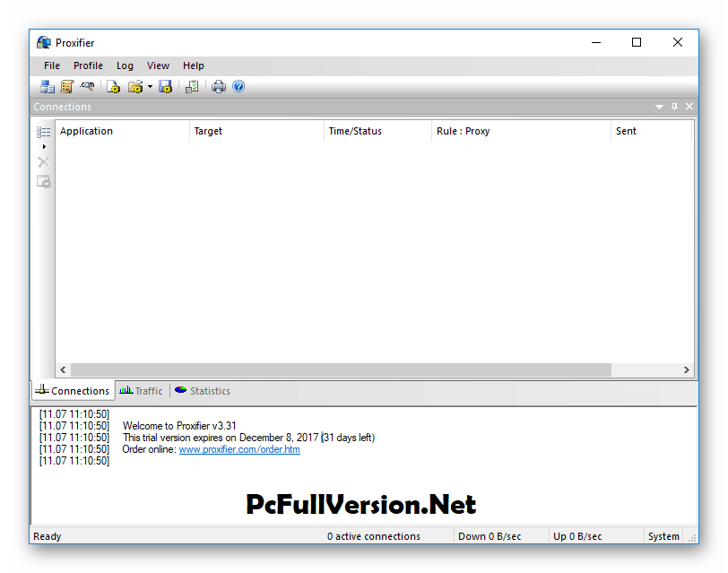
Task: Click 'System' in the status bar
Action: tap(663, 536)
